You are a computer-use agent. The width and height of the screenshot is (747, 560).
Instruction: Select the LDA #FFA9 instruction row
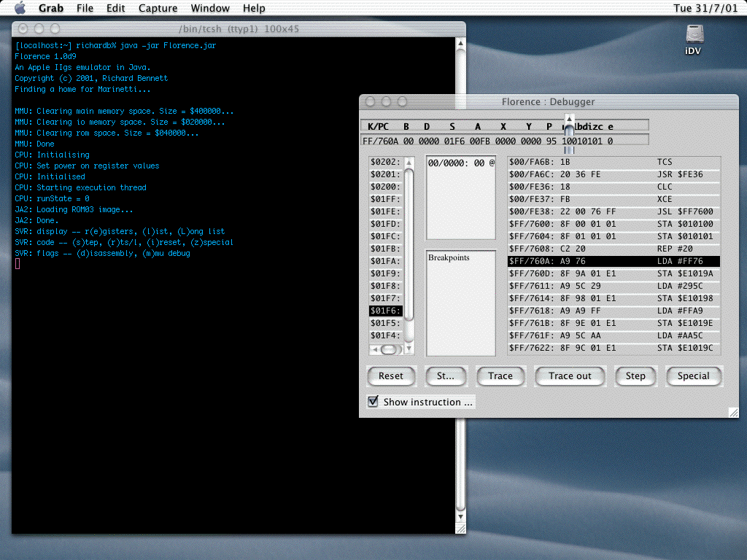[x=614, y=311]
